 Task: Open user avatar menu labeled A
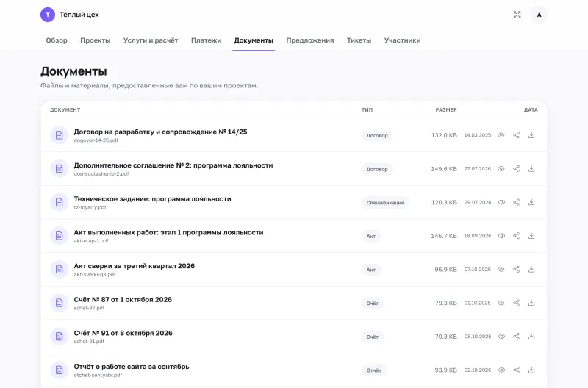[539, 15]
